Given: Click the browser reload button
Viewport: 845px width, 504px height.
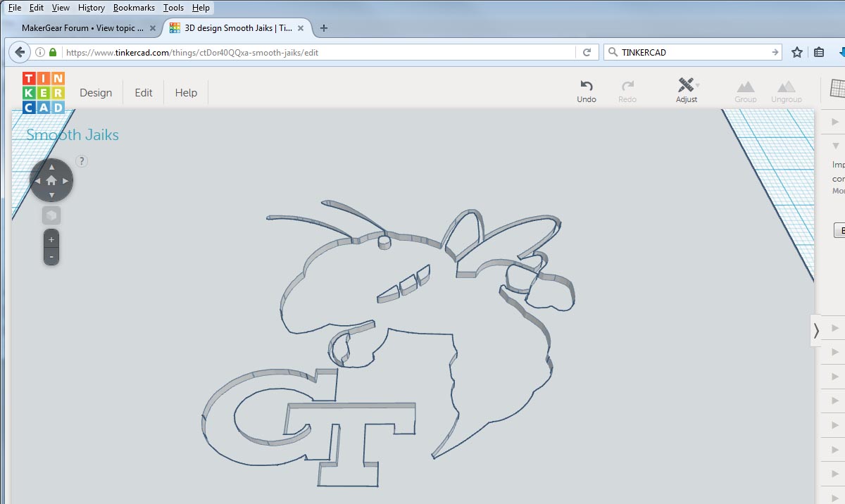Looking at the screenshot, I should 587,52.
